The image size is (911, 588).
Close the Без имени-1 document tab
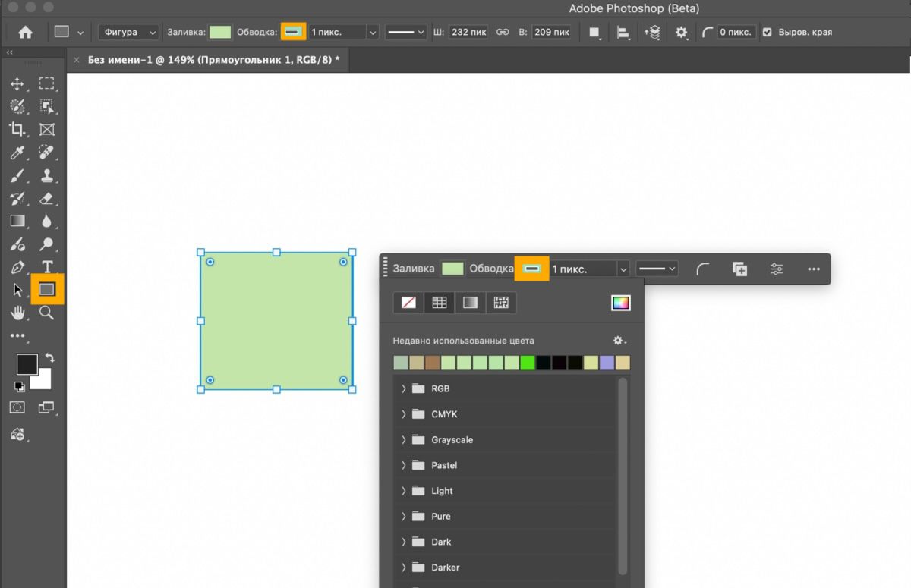pos(77,59)
